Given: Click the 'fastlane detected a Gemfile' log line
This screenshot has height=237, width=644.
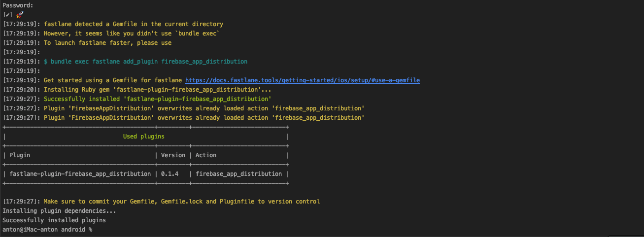Looking at the screenshot, I should [x=133, y=24].
